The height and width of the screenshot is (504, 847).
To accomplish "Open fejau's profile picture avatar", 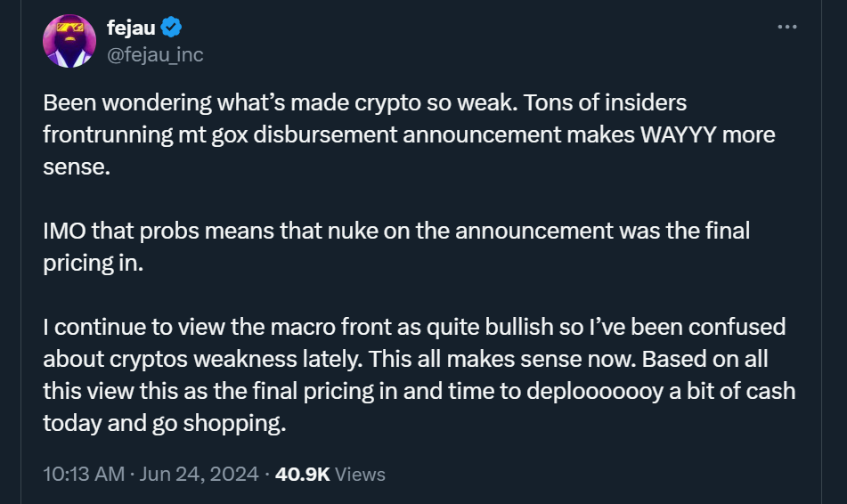I will tap(69, 41).
